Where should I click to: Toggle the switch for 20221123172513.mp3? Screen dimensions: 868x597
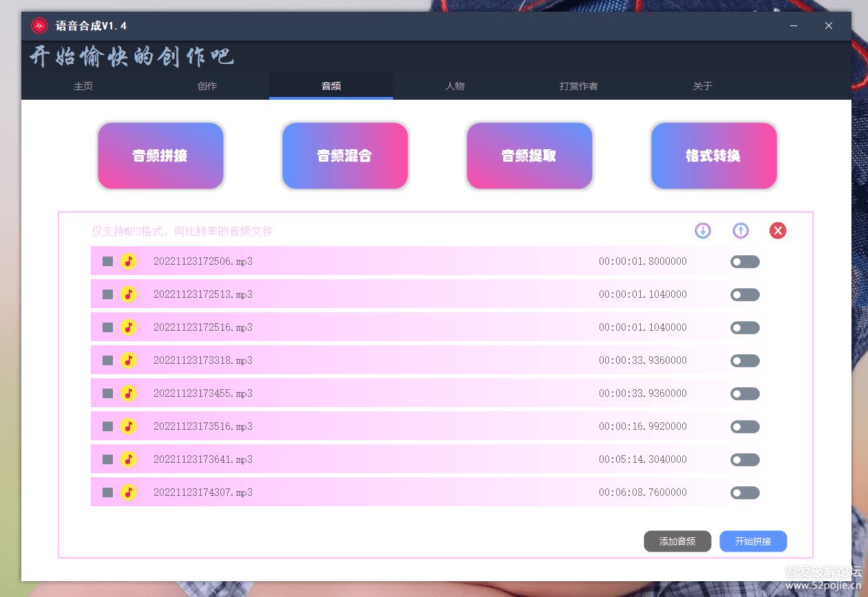[x=745, y=295]
